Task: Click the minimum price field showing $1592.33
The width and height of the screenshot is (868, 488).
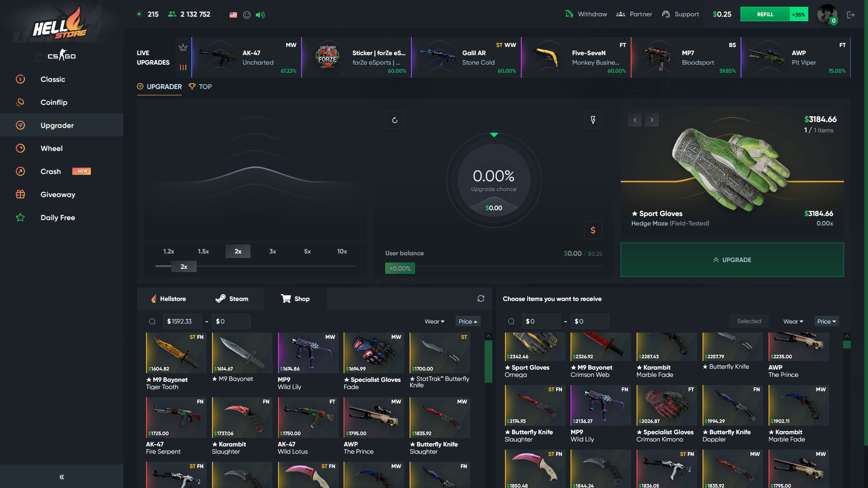Action: 182,321
